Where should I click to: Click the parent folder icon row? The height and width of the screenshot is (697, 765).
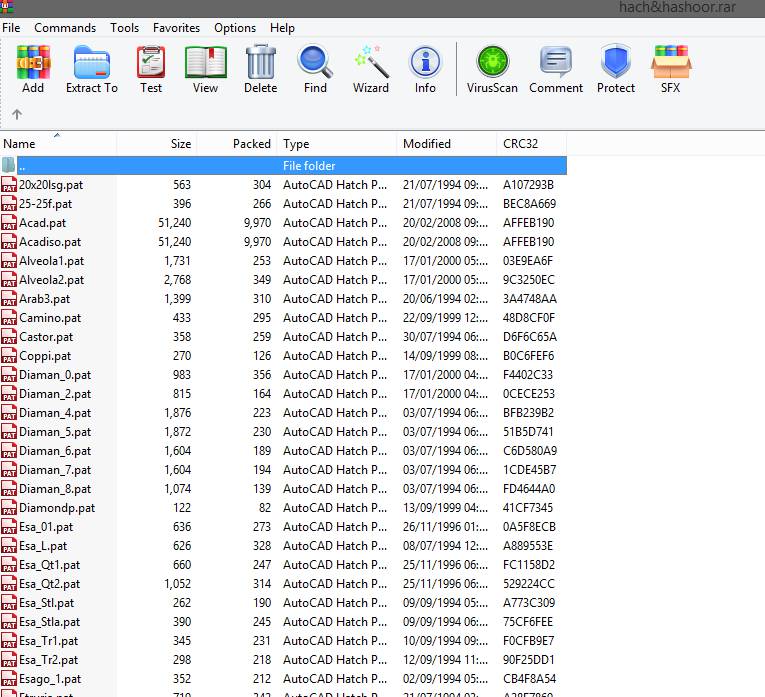coord(283,166)
